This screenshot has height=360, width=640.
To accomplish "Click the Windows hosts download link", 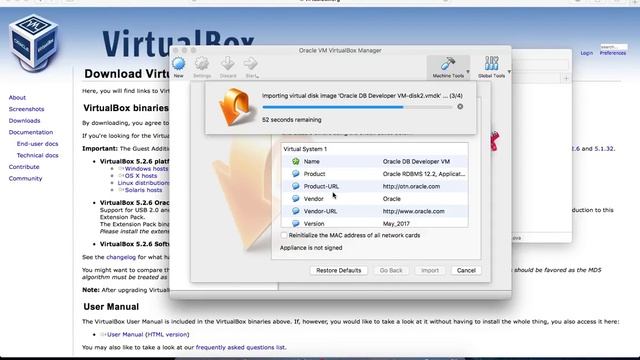I will click(147, 169).
